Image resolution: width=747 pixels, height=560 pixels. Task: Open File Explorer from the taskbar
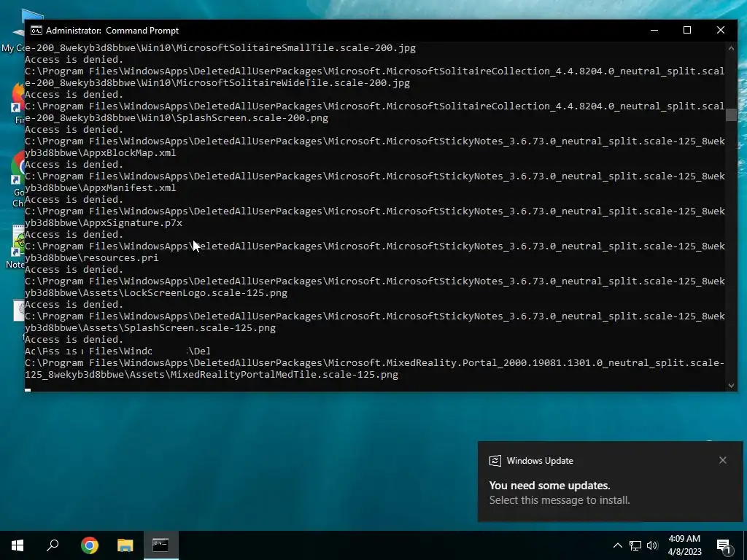(x=125, y=545)
